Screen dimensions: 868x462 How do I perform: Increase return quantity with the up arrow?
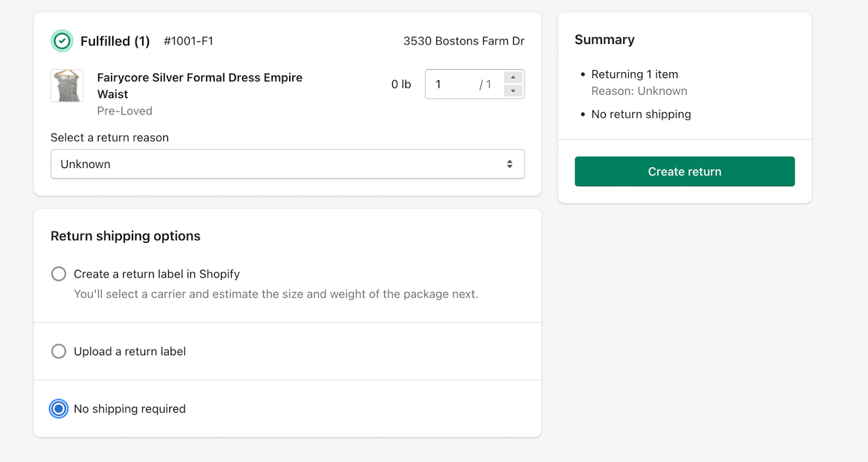pos(513,78)
